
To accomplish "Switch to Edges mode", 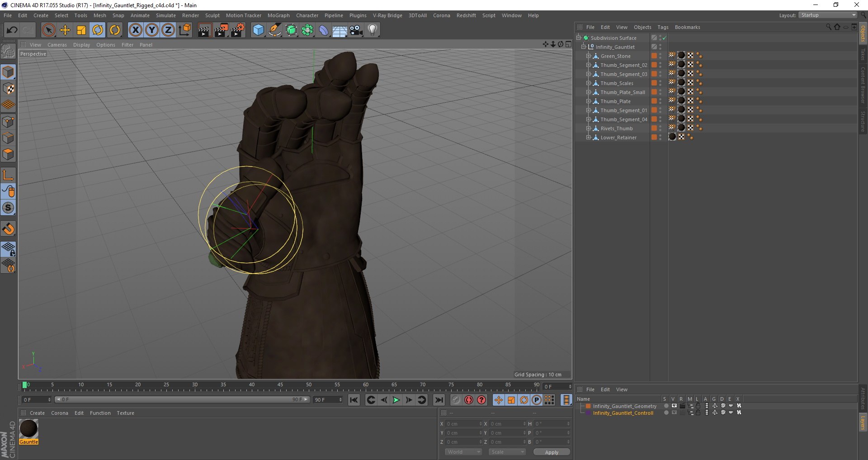I will point(8,138).
